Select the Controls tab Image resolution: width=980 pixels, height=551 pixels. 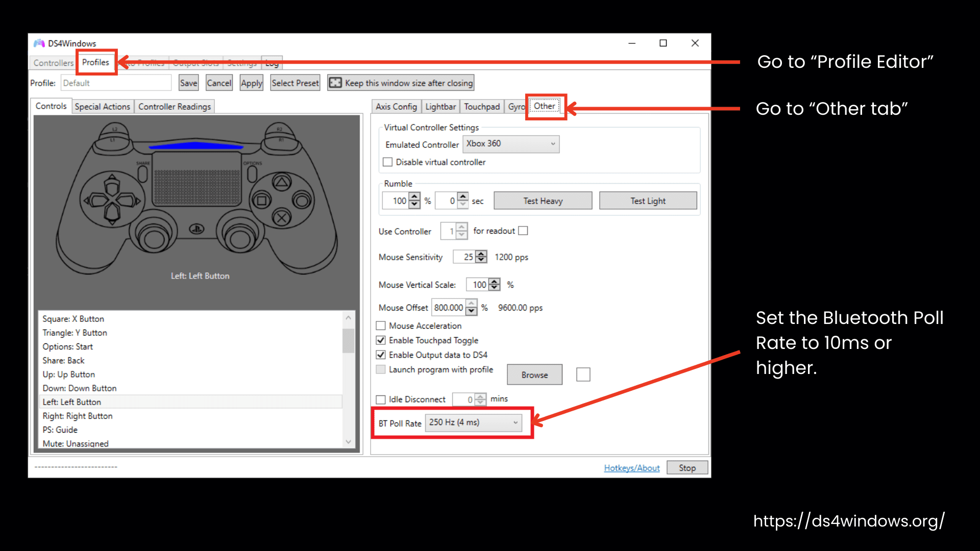[x=51, y=106]
